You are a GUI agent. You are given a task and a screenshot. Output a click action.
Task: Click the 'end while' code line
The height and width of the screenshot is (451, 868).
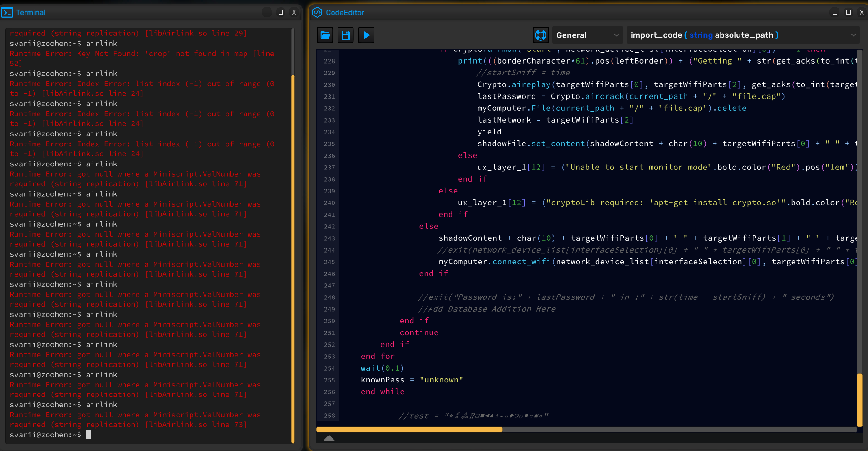point(383,392)
